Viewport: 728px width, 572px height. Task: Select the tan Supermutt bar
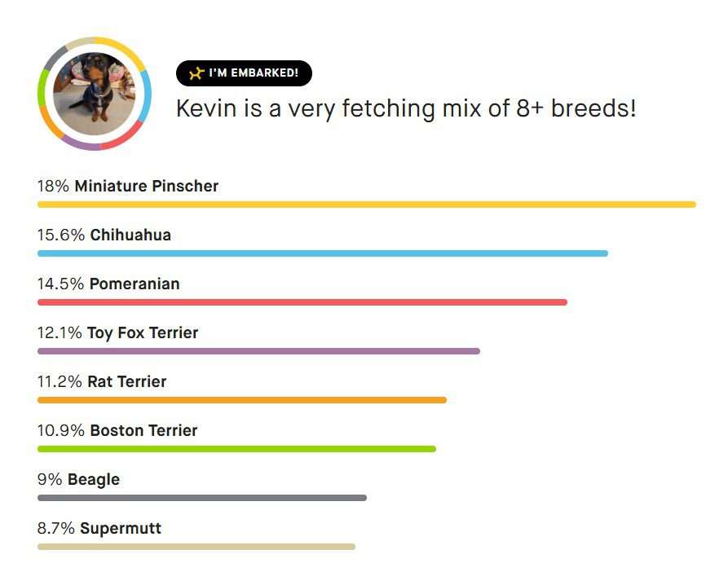(x=196, y=547)
